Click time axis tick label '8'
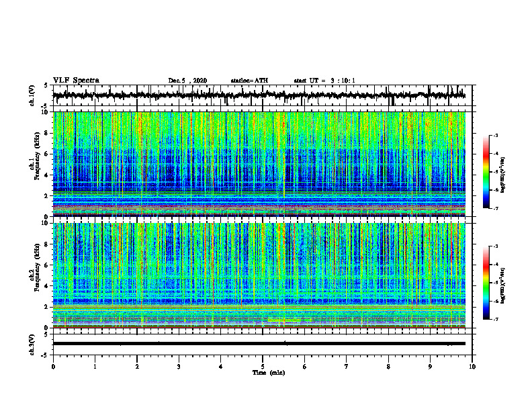 tap(388, 367)
